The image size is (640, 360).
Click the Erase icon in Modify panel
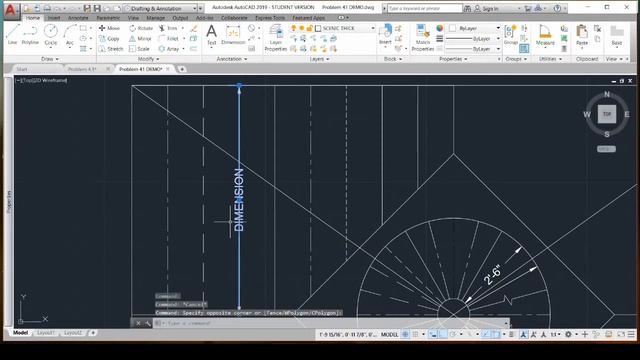coord(194,28)
